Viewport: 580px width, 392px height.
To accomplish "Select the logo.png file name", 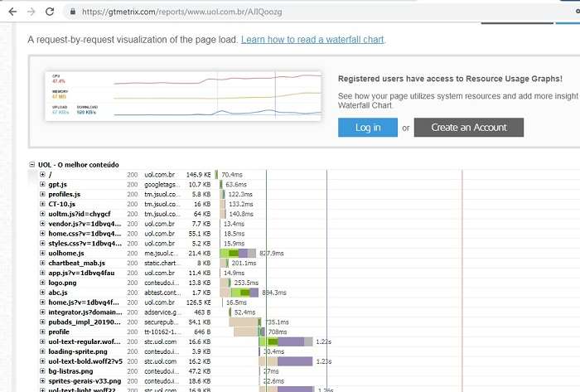I will pos(62,283).
